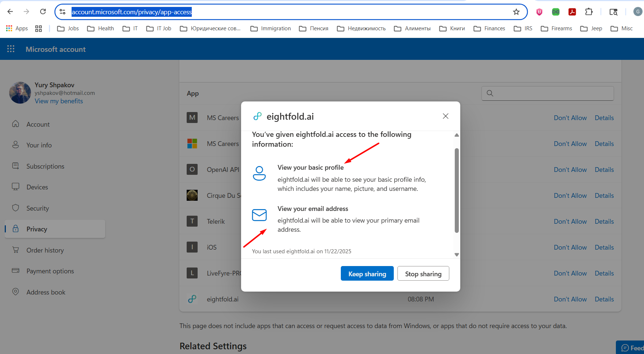The image size is (644, 354).
Task: Click Yury Shpakov's profile picture
Action: (20, 93)
